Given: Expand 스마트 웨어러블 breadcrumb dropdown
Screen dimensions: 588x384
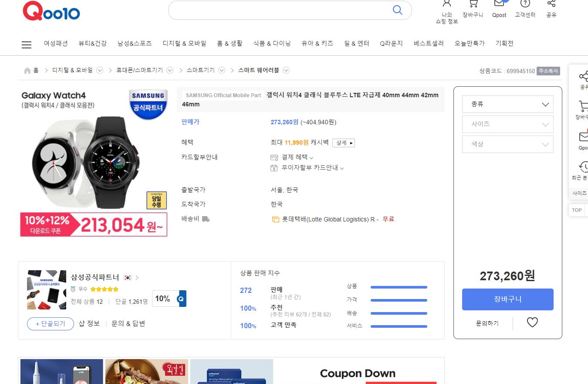Looking at the screenshot, I should pos(286,70).
